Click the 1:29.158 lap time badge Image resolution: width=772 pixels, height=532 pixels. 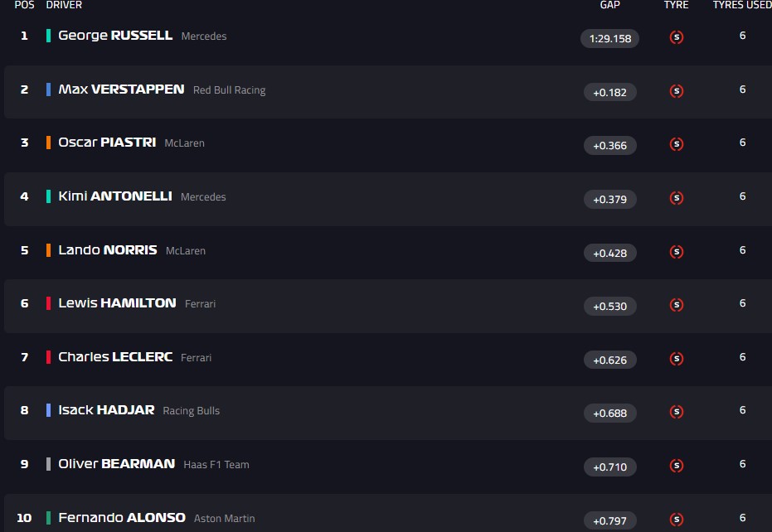click(x=609, y=38)
